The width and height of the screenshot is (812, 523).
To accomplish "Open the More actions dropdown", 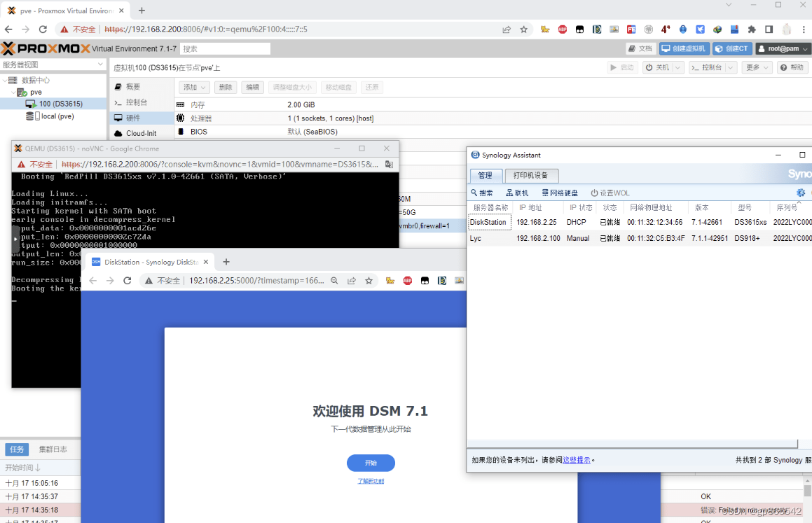I will 757,67.
